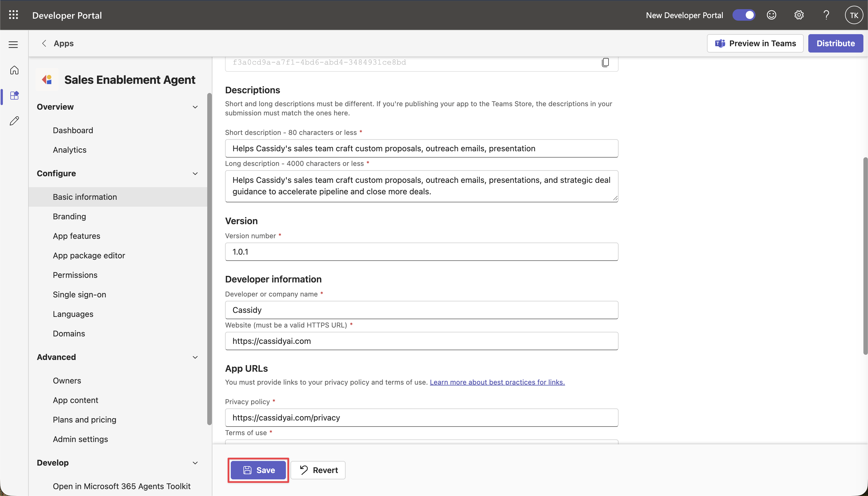Viewport: 868px width, 496px height.
Task: Collapse the Overview section
Action: [x=195, y=107]
